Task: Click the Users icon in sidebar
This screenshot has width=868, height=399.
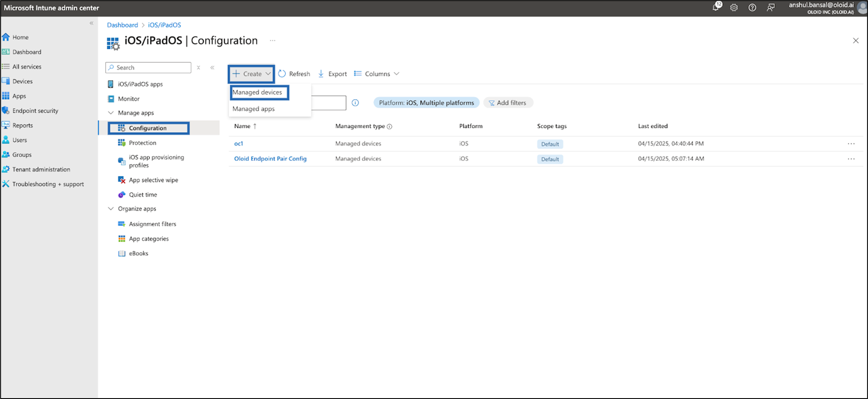Action: pyautogui.click(x=6, y=140)
